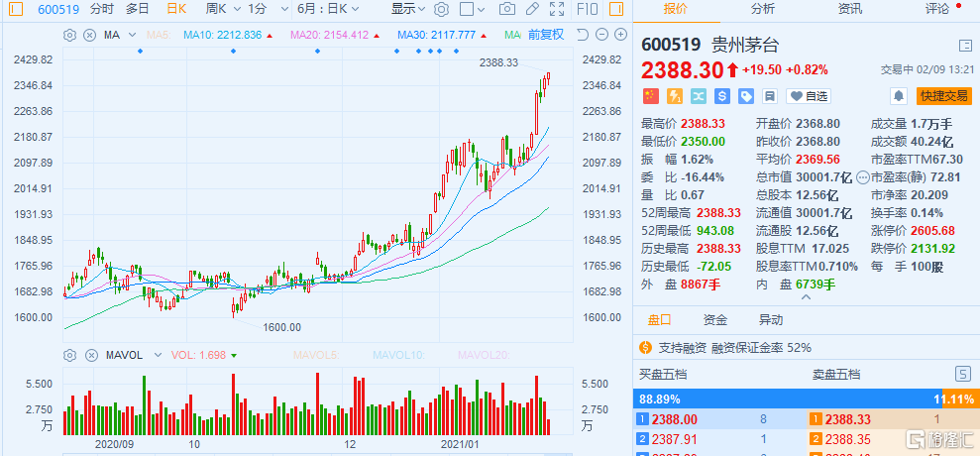The image size is (980, 456).
Task: Select the 异动 unusual moves tab
Action: click(770, 320)
